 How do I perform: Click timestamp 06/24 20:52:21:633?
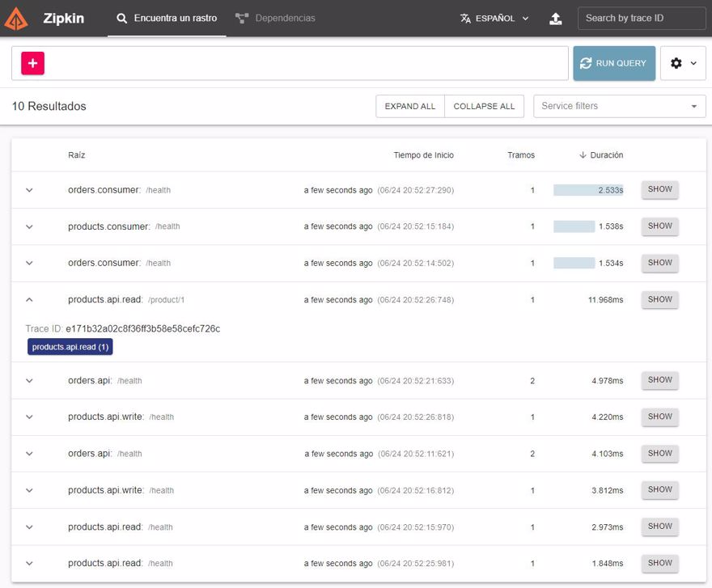click(416, 381)
